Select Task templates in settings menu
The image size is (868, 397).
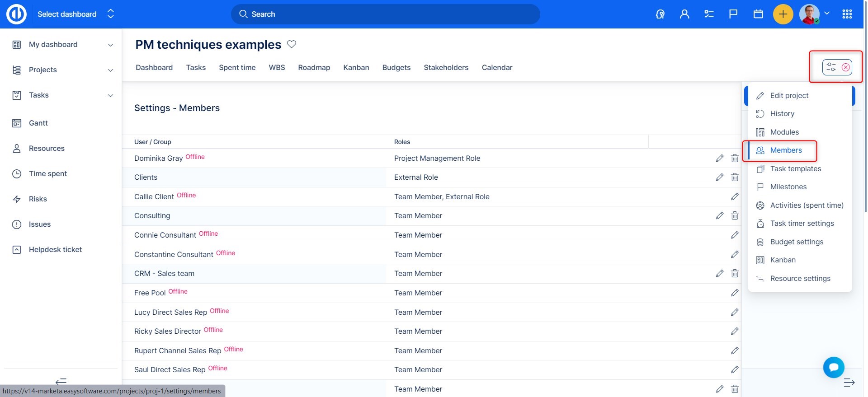coord(795,168)
